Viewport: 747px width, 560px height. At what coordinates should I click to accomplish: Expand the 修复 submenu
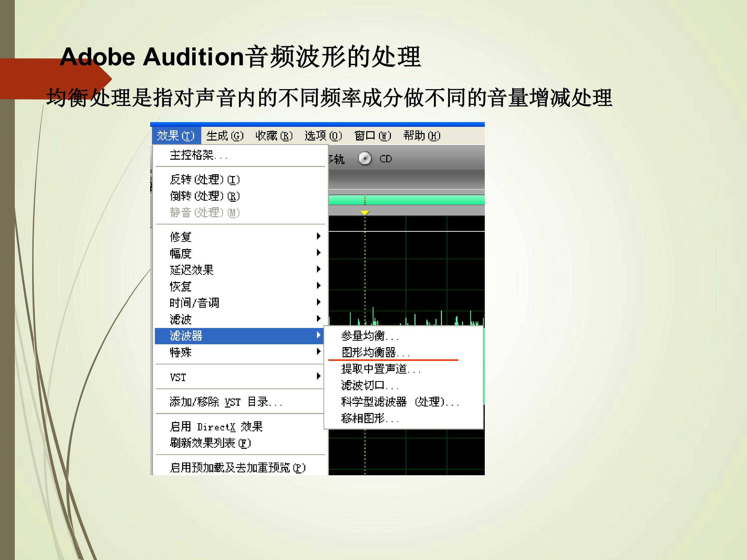coord(240,237)
